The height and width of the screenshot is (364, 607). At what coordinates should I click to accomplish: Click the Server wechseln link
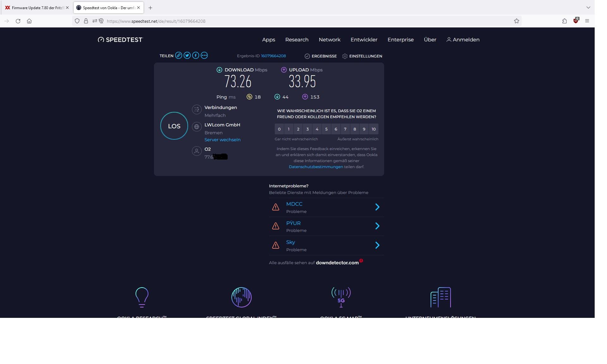(x=223, y=140)
